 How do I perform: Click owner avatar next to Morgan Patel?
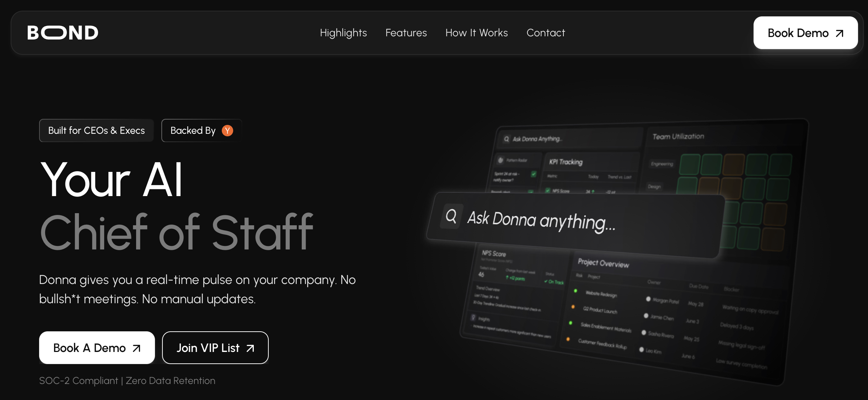point(648,299)
